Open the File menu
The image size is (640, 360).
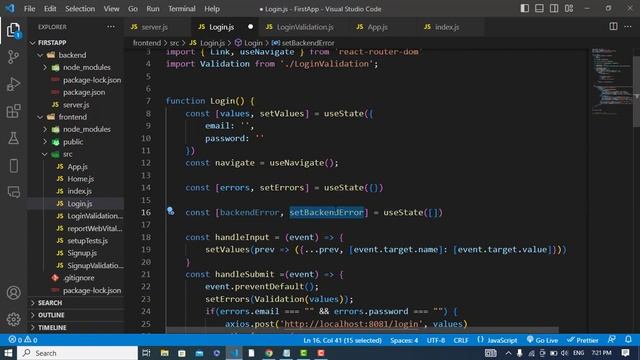[29, 9]
